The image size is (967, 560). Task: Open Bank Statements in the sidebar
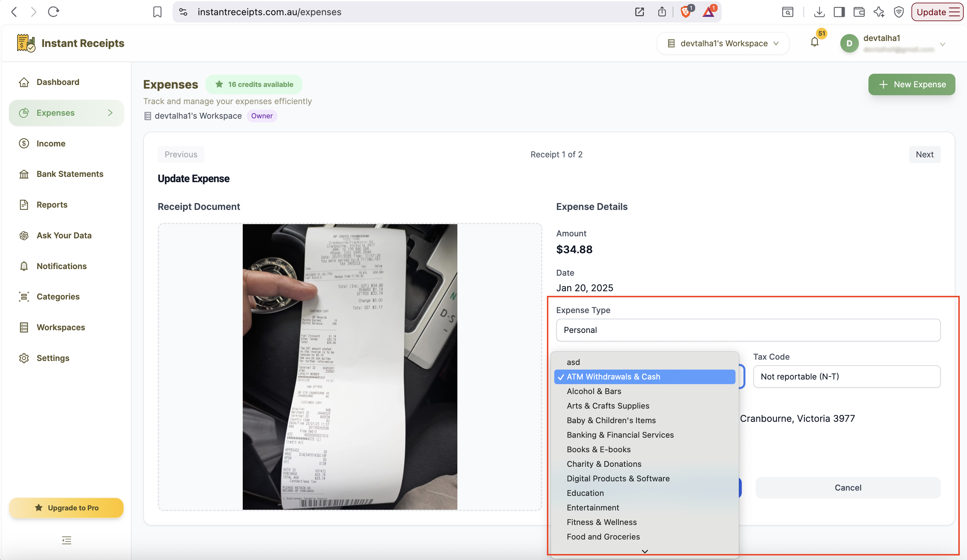pos(66,174)
